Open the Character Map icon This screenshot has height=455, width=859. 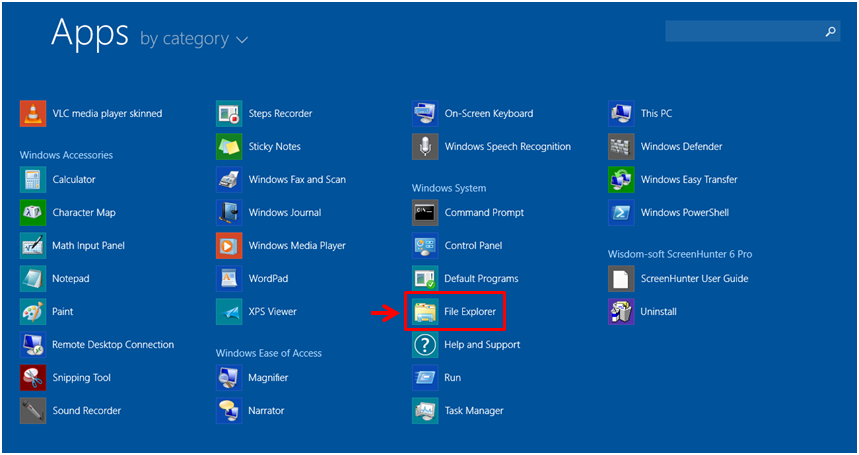[x=33, y=212]
